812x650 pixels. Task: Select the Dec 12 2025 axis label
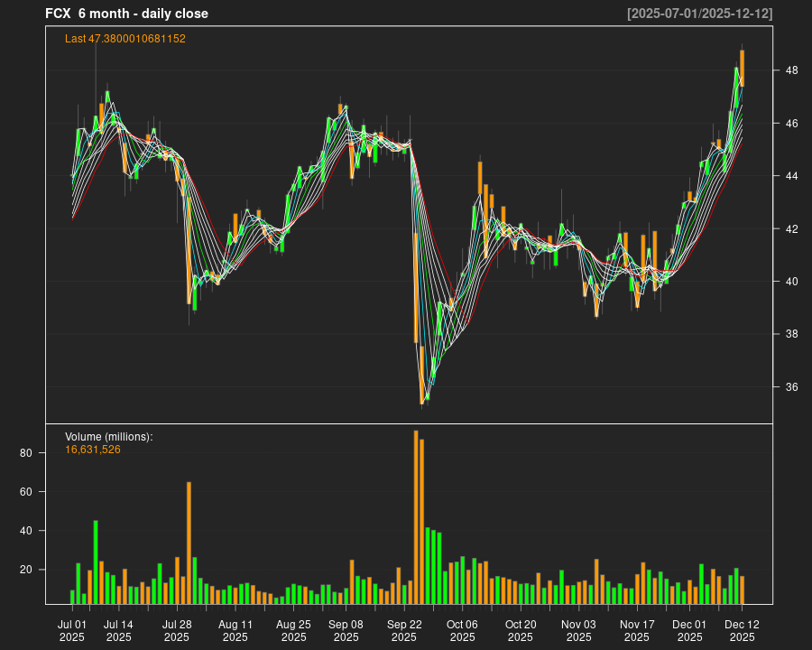click(742, 629)
